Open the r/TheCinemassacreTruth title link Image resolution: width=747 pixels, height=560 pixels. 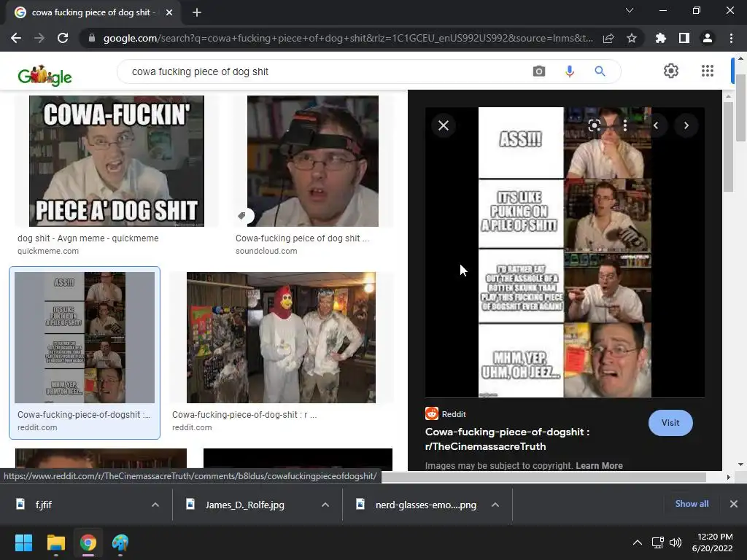(x=508, y=439)
